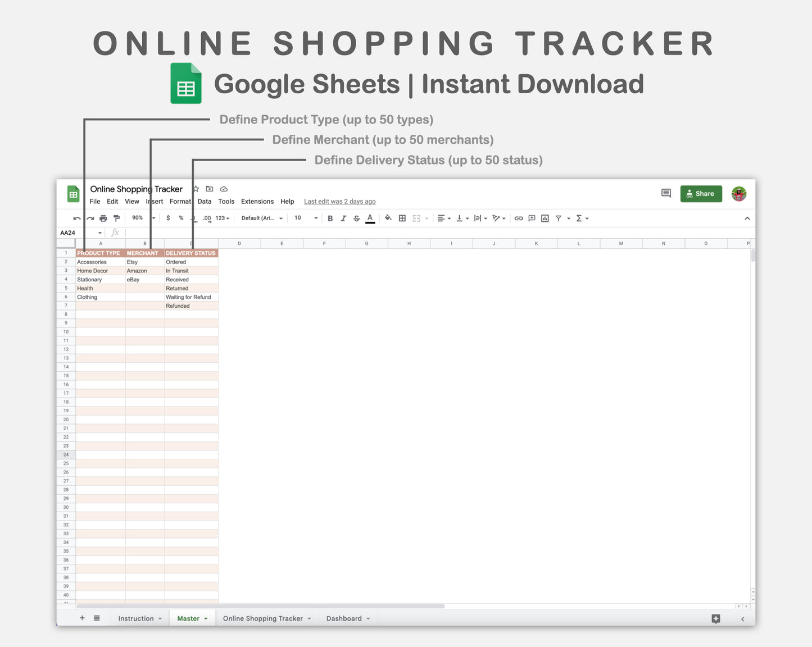Toggle strikethrough formatting

(357, 218)
